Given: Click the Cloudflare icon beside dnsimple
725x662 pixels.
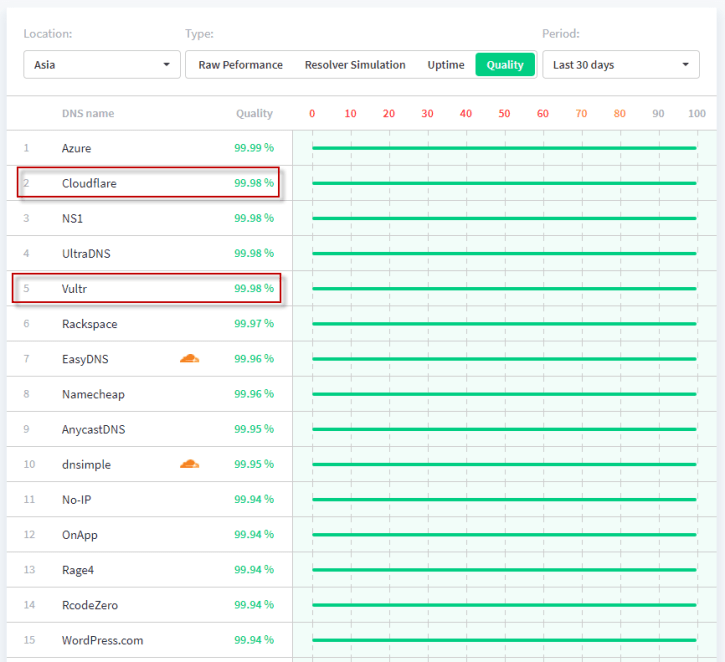Looking at the screenshot, I should (x=189, y=464).
